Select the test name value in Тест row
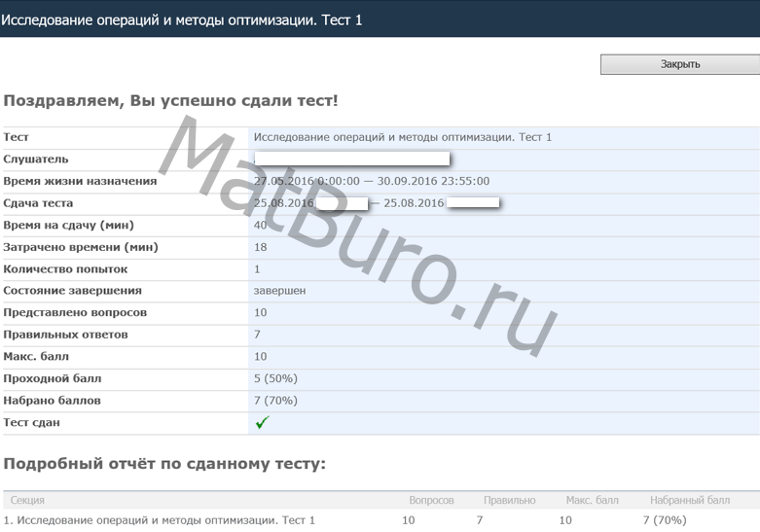The image size is (760, 532). tap(402, 137)
